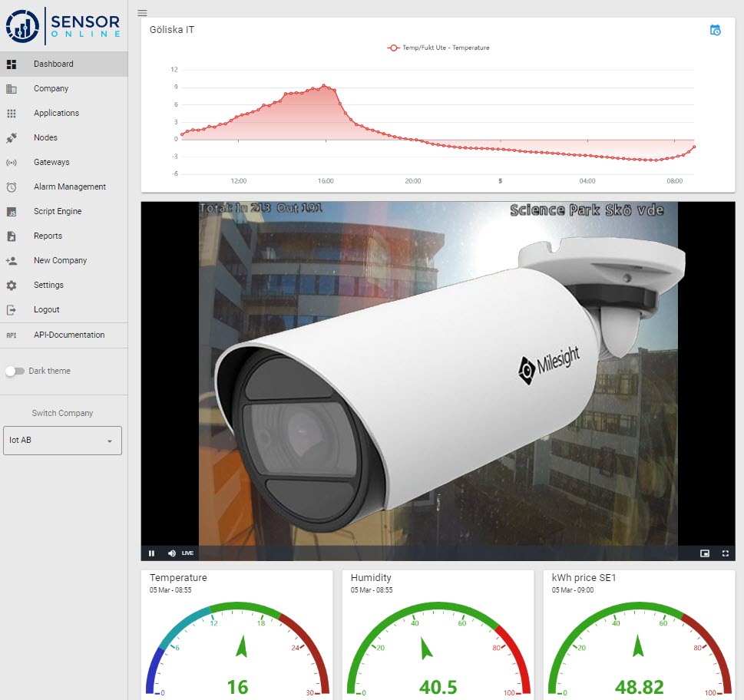Click the API-Documentation icon
744x700 pixels.
pyautogui.click(x=11, y=335)
